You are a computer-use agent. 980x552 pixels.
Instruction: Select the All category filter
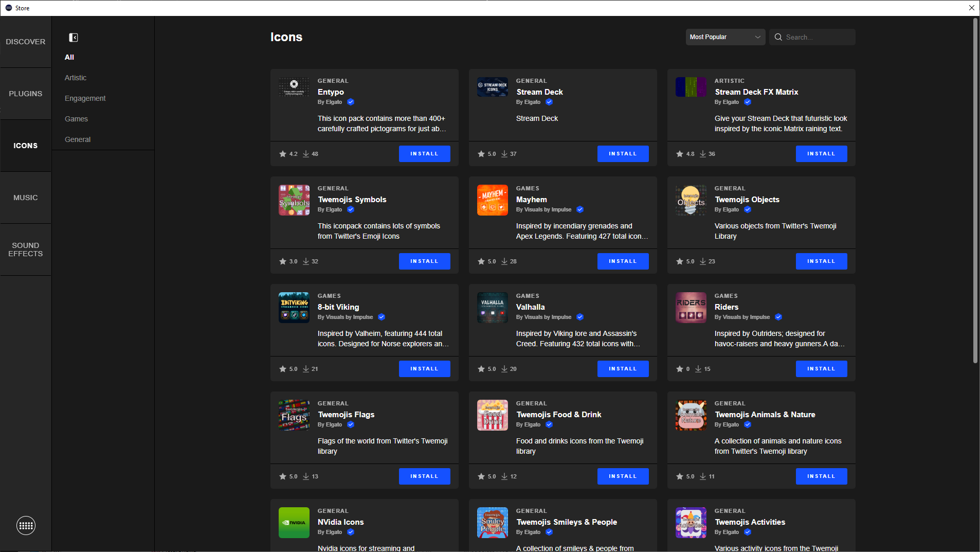69,57
